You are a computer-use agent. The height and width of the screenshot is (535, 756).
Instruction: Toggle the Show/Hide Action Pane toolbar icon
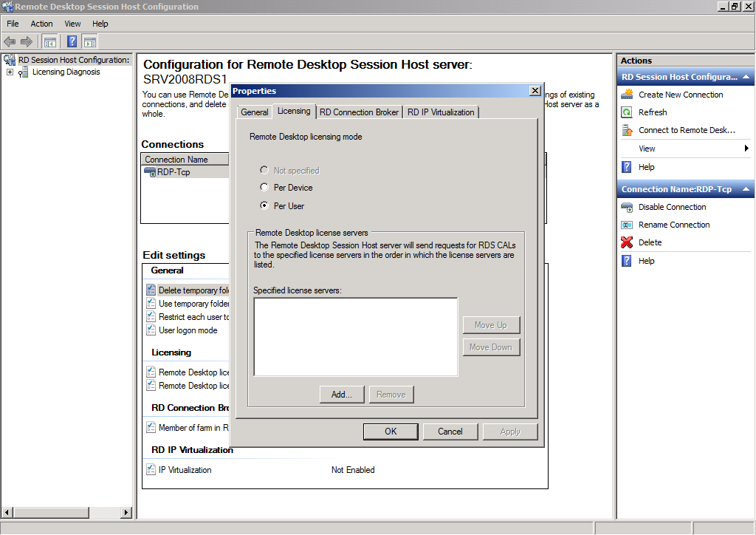click(x=89, y=42)
